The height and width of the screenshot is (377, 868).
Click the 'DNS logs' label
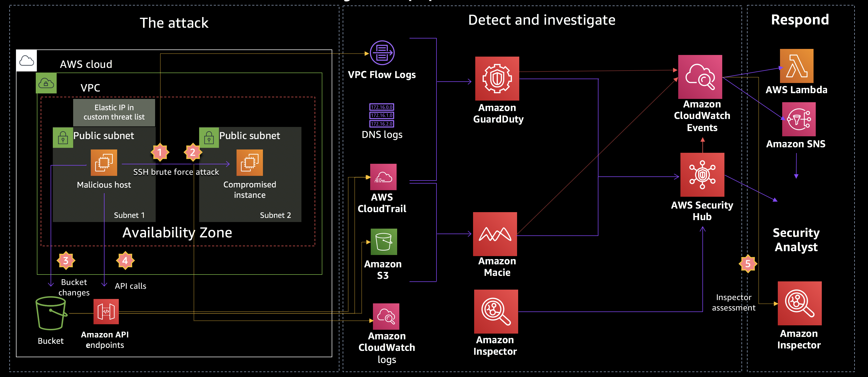[x=382, y=135]
